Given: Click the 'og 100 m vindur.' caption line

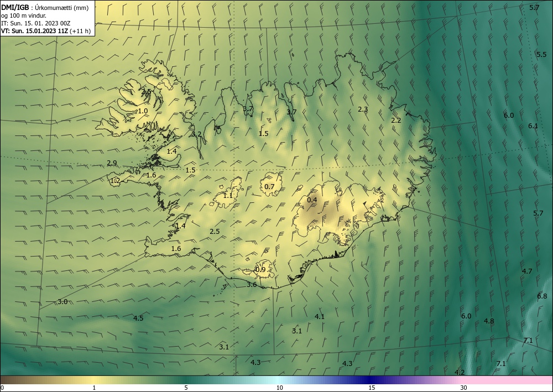Looking at the screenshot, I should [24, 15].
